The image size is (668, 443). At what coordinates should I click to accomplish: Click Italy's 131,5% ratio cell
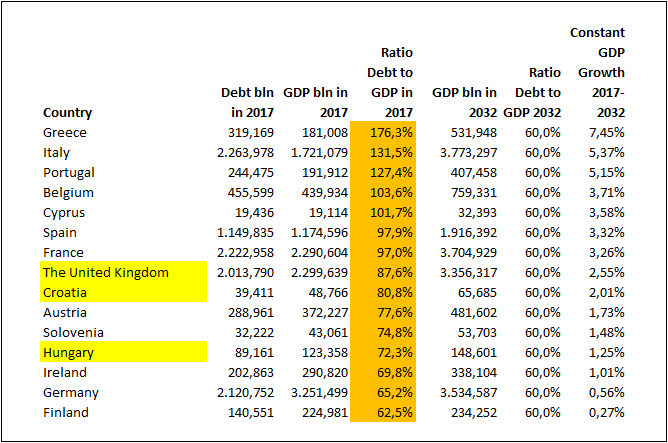tap(392, 152)
